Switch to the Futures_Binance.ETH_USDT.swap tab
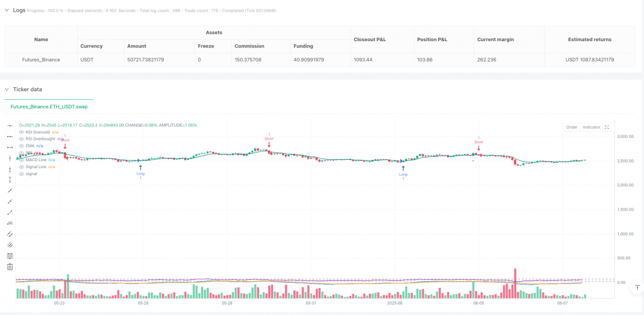 pyautogui.click(x=49, y=106)
